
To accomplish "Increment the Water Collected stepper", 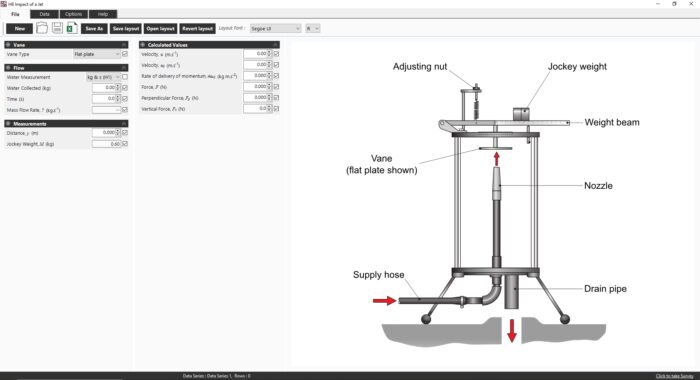I will [118, 86].
